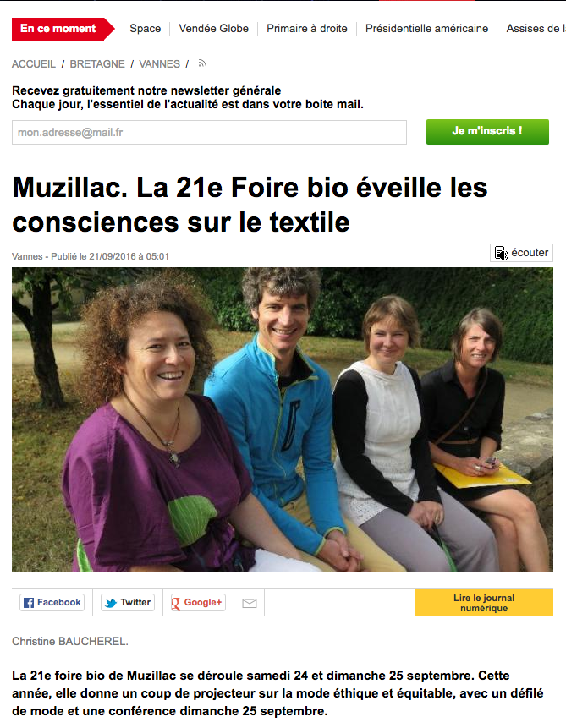566x728 pixels.
Task: Click the green Je m'inscris button
Action: click(x=487, y=132)
